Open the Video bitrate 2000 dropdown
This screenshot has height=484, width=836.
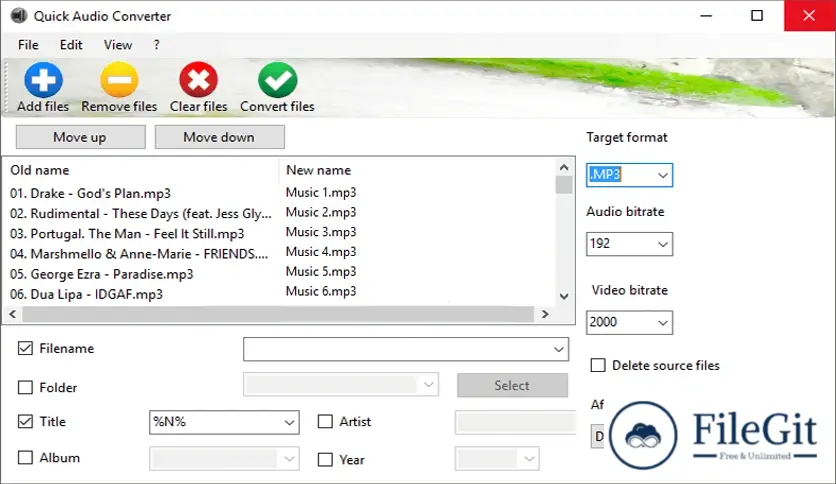pyautogui.click(x=663, y=322)
